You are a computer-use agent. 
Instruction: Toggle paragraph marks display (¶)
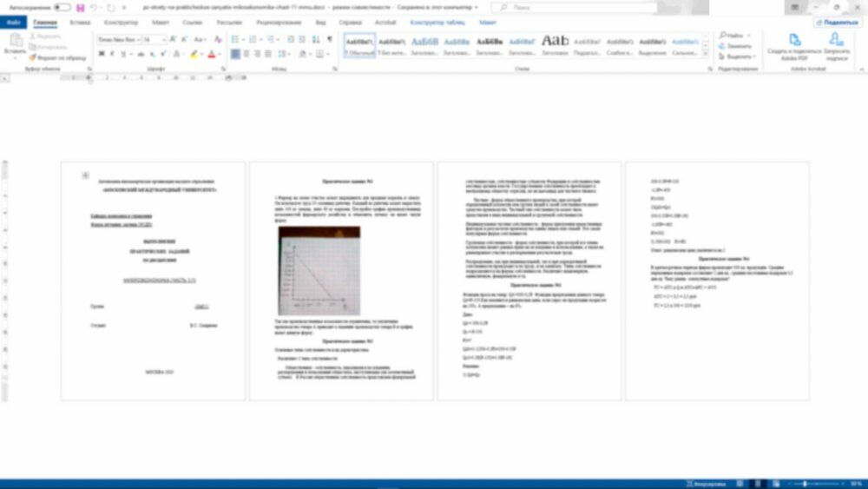coord(329,39)
